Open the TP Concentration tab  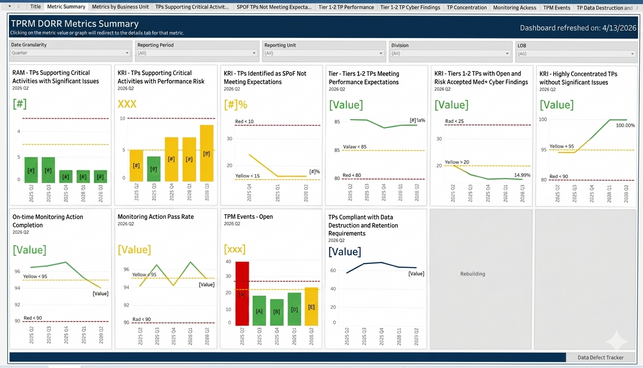coord(467,7)
